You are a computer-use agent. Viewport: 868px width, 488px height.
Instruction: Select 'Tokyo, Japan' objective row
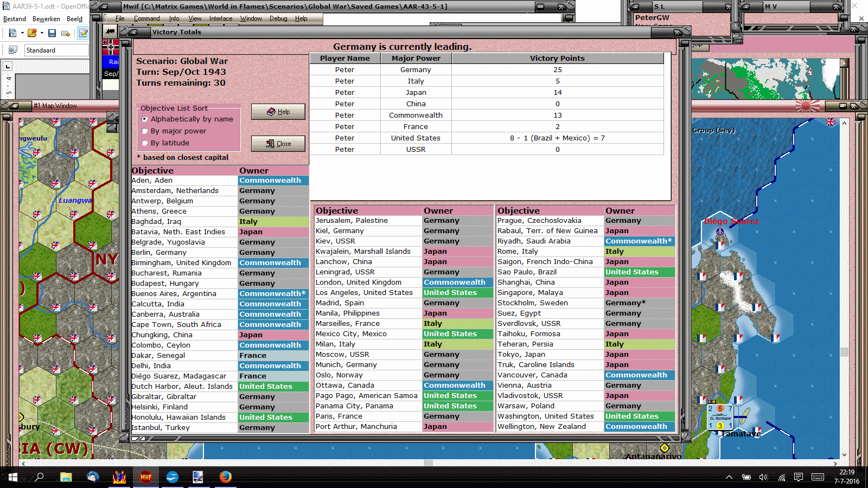[586, 355]
